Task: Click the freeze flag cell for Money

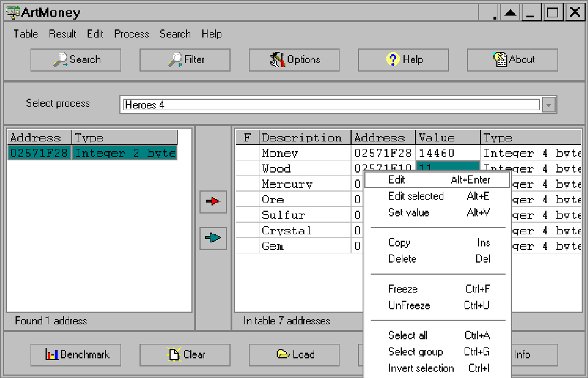Action: 247,153
